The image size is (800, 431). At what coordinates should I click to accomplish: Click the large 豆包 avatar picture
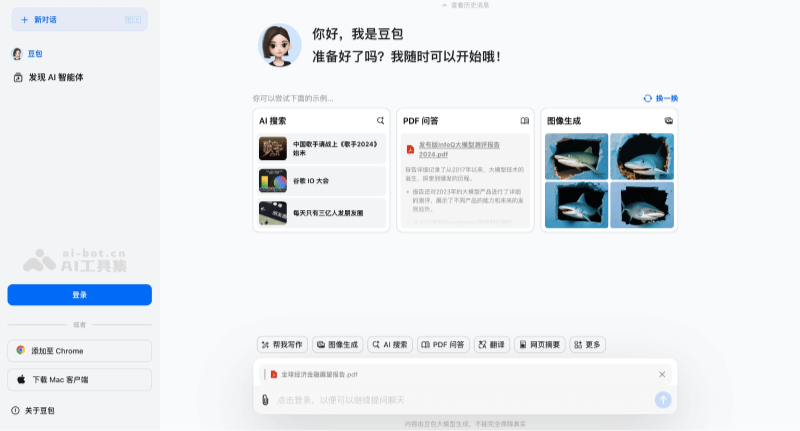tap(279, 45)
